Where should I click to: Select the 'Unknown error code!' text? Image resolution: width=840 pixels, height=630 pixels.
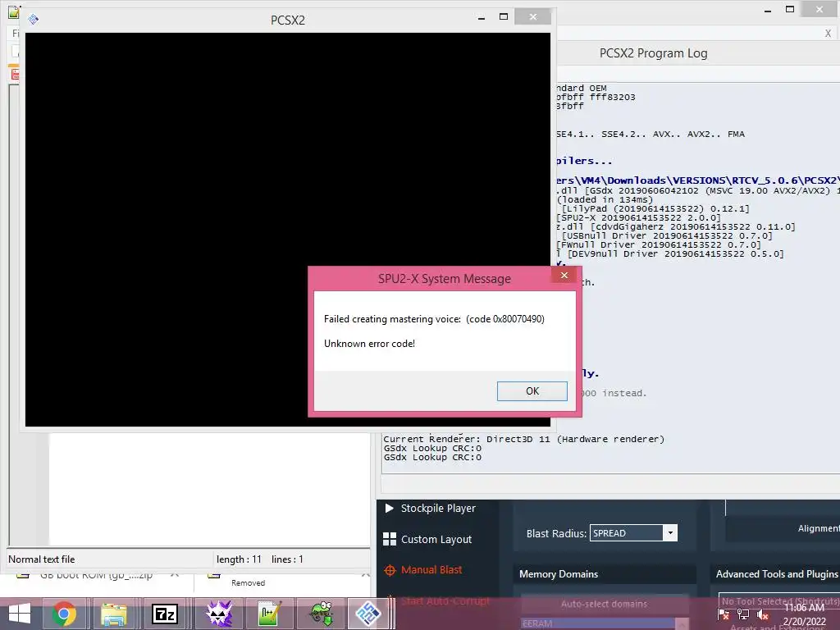(x=370, y=344)
